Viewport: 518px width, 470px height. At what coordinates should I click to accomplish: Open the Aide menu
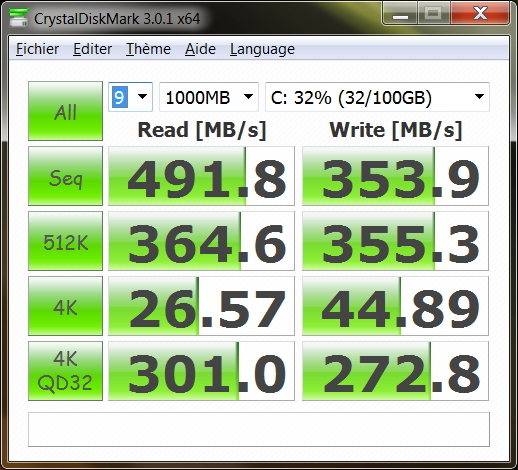(200, 49)
